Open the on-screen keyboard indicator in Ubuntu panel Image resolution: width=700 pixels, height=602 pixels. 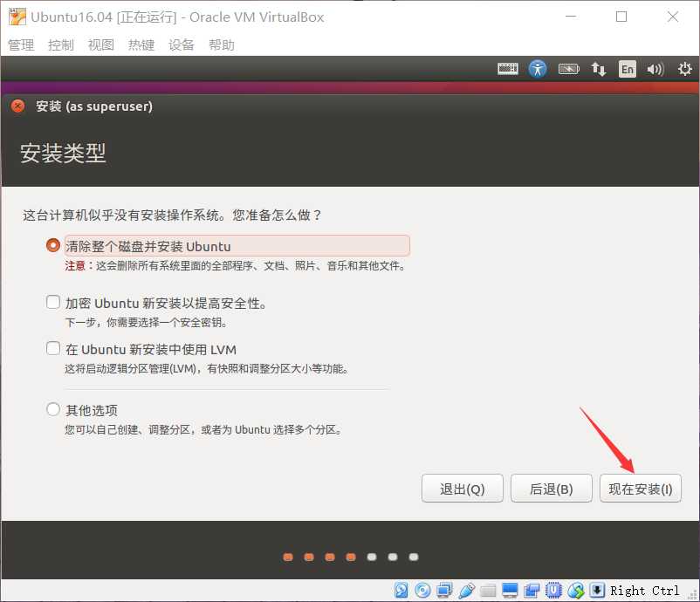tap(508, 69)
